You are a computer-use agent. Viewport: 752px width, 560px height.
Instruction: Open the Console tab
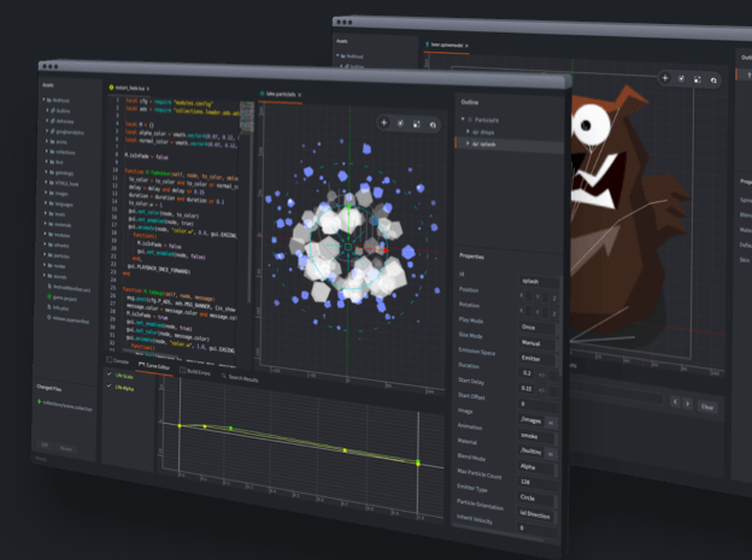click(x=117, y=361)
